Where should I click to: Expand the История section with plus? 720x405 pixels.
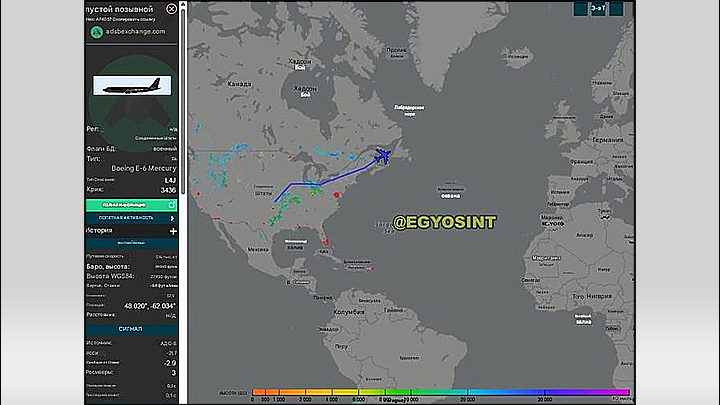pyautogui.click(x=172, y=231)
